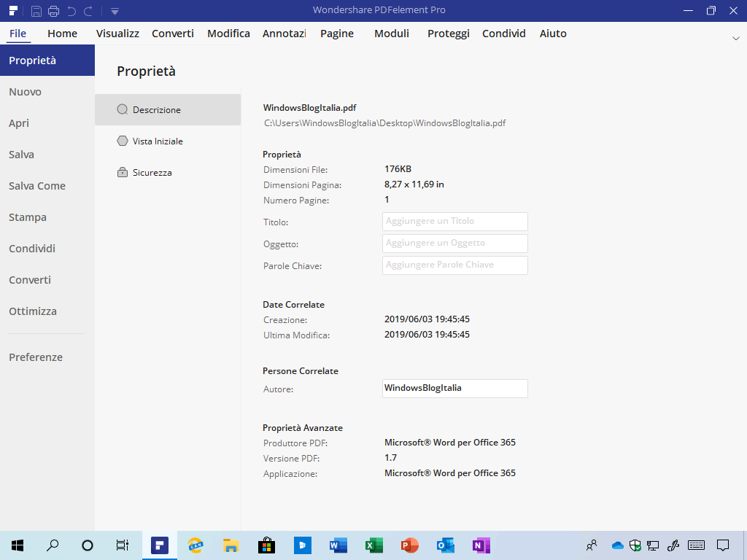Open the Visualizz tab
This screenshot has width=747, height=560.
(x=117, y=34)
